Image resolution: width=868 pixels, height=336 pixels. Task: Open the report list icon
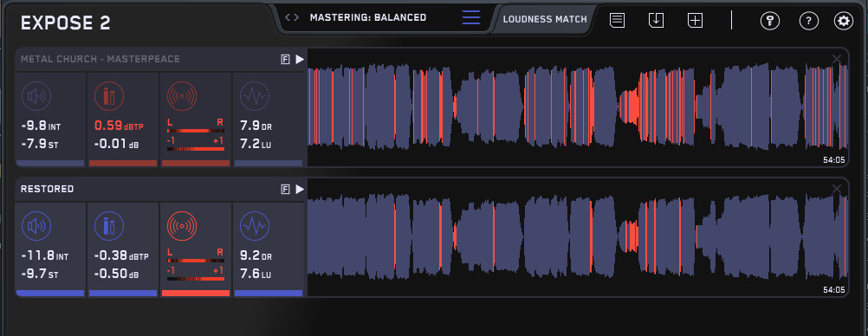[x=618, y=21]
